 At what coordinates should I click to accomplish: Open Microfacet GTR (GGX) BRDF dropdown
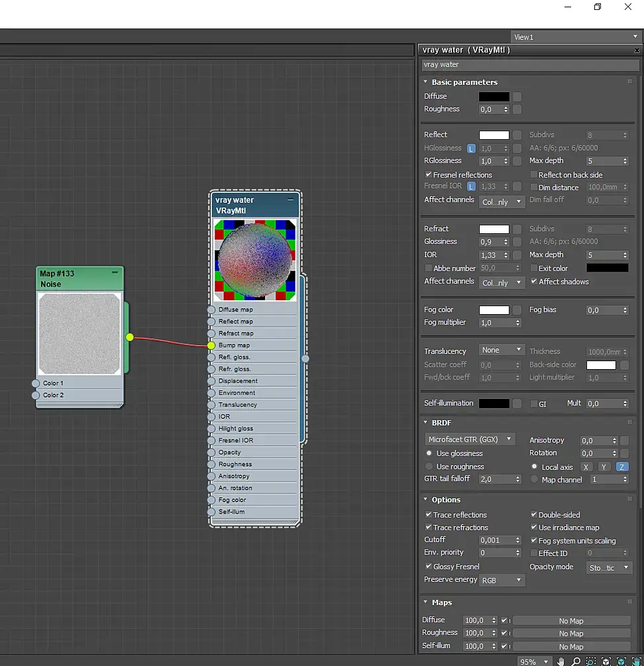[470, 439]
